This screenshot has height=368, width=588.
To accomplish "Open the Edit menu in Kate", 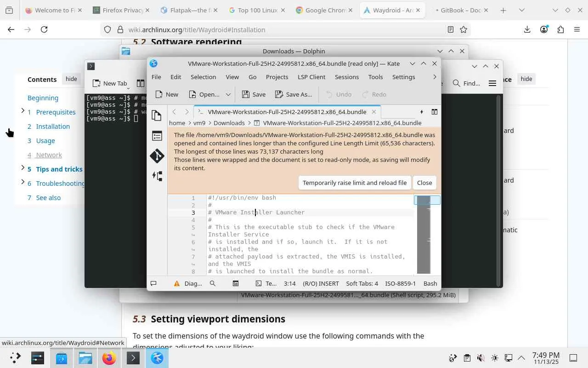I will click(x=175, y=77).
